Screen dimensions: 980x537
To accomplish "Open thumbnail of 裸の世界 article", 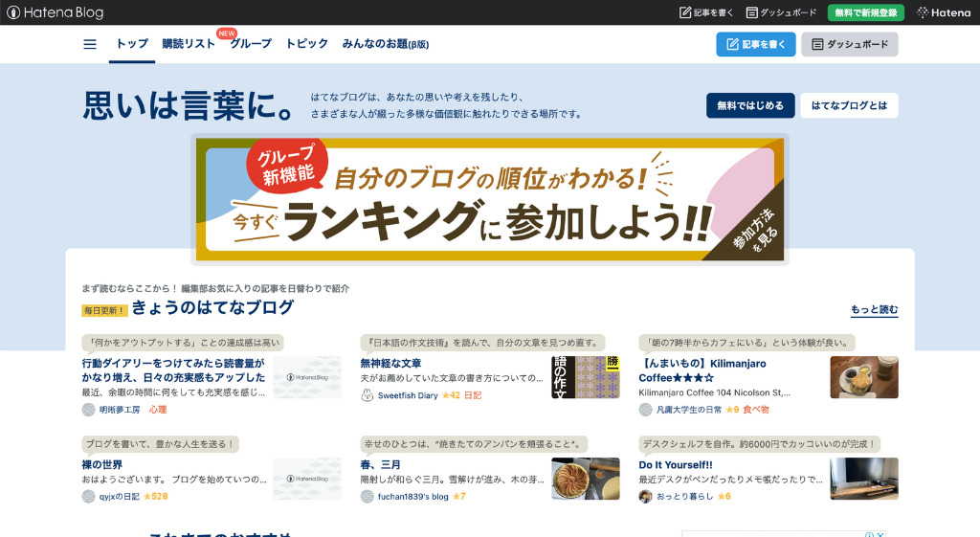I will click(x=307, y=479).
